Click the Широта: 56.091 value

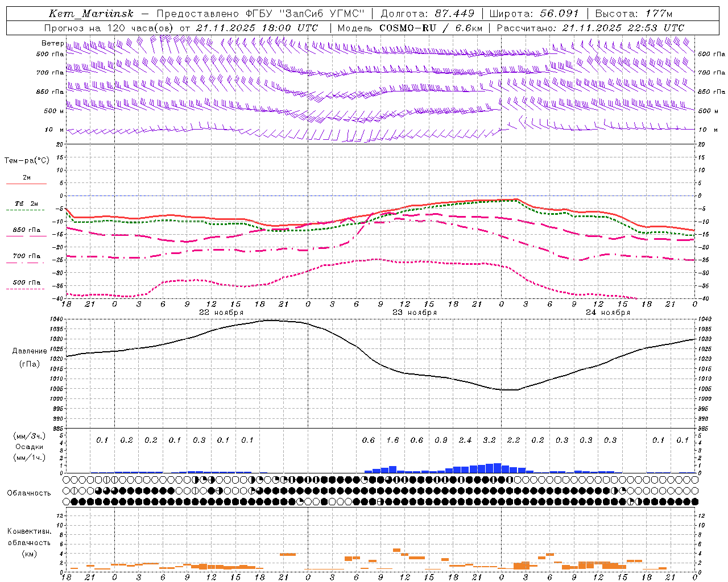click(534, 14)
